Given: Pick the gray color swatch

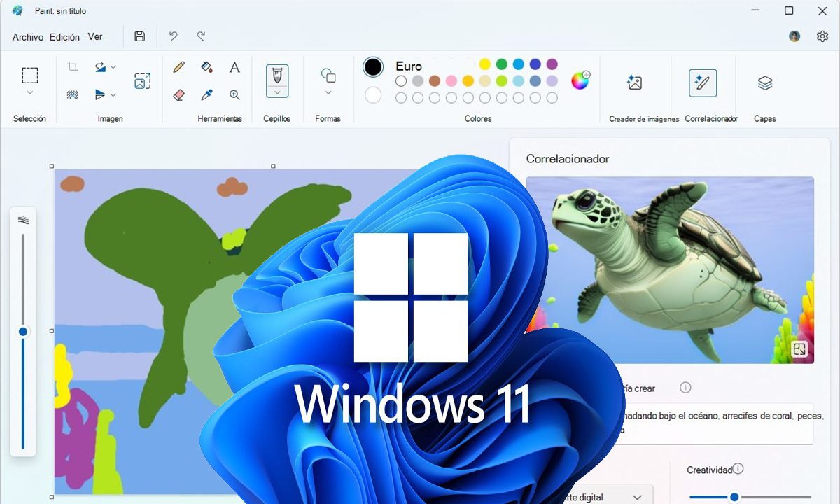Looking at the screenshot, I should coord(418,81).
